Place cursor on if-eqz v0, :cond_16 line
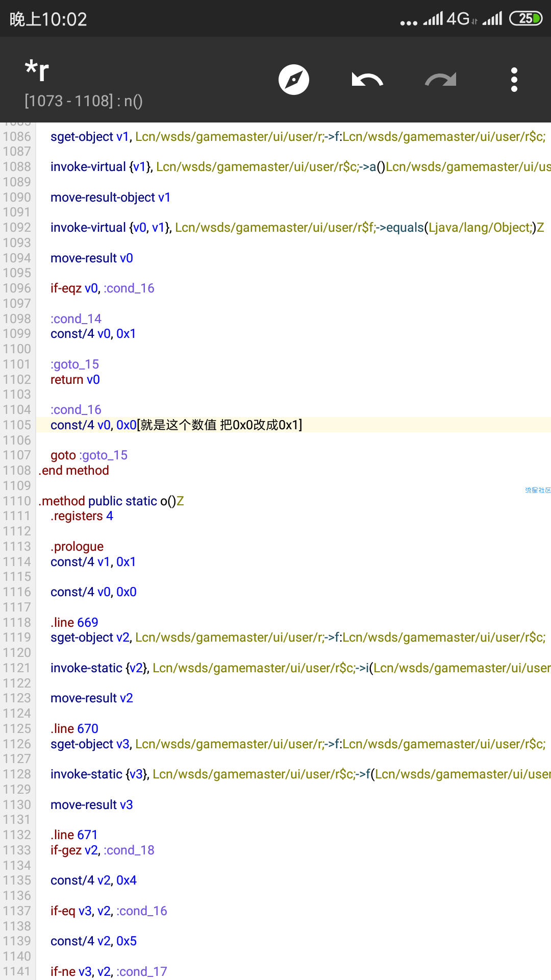Image resolution: width=551 pixels, height=980 pixels. coord(102,288)
